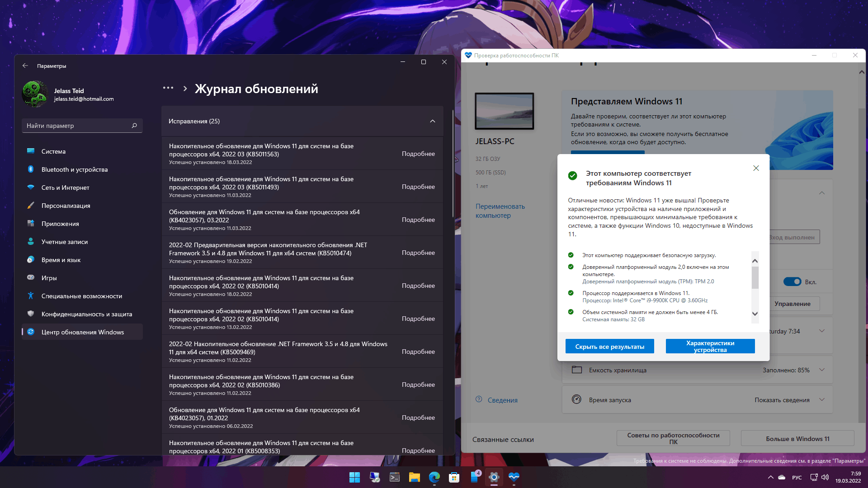Open Приложения category

pos(82,224)
